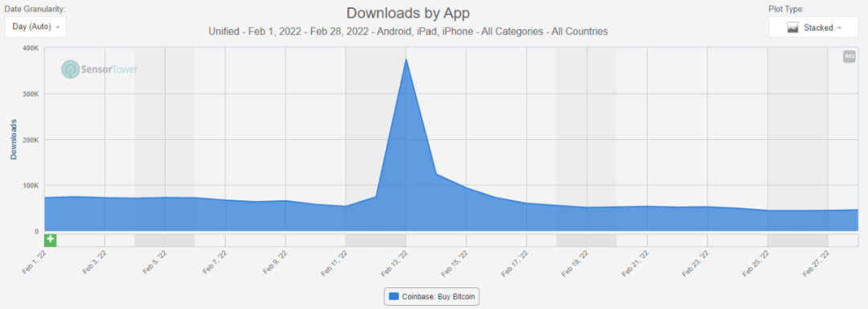Click the Sensor Tower logo icon

pos(70,69)
